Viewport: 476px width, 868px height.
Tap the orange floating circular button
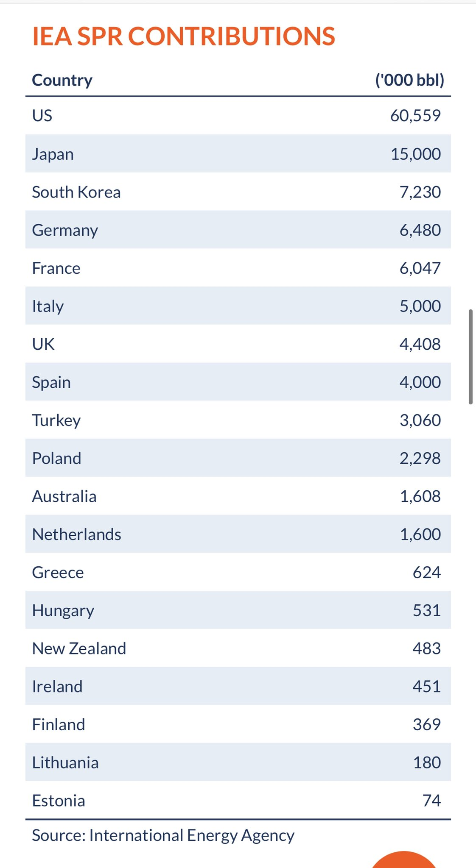point(403,860)
